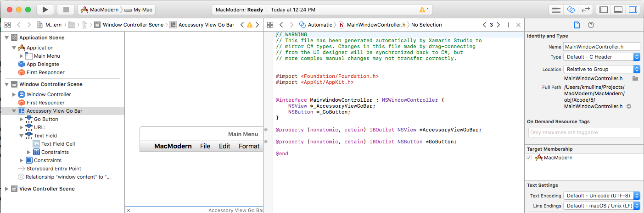
Task: Open the MacModern menu in canvas
Action: pos(173,146)
